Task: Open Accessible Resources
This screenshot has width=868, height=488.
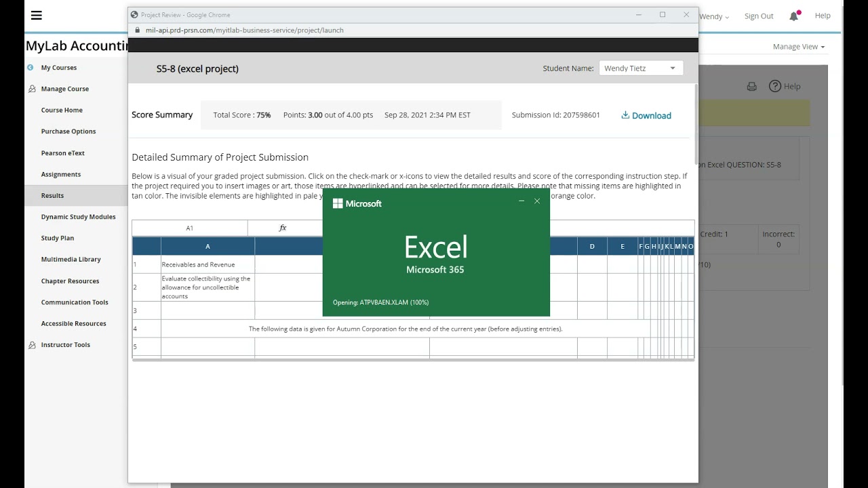Action: coord(74,323)
